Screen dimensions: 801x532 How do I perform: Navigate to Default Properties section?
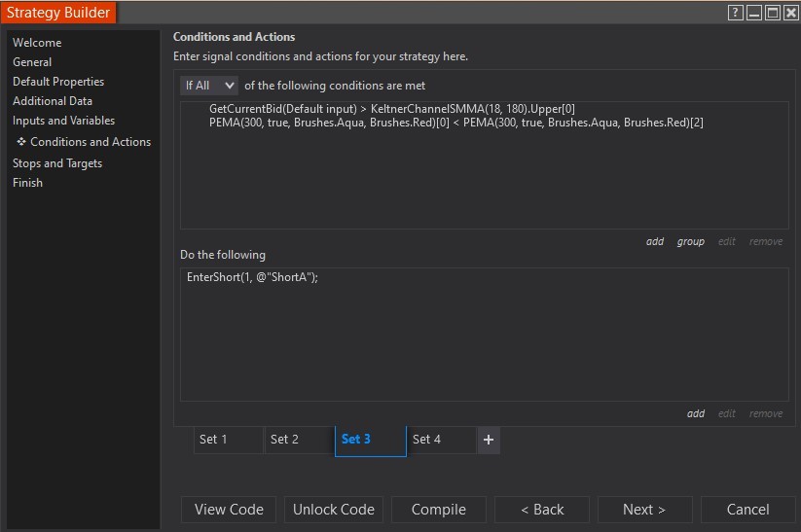tap(58, 82)
